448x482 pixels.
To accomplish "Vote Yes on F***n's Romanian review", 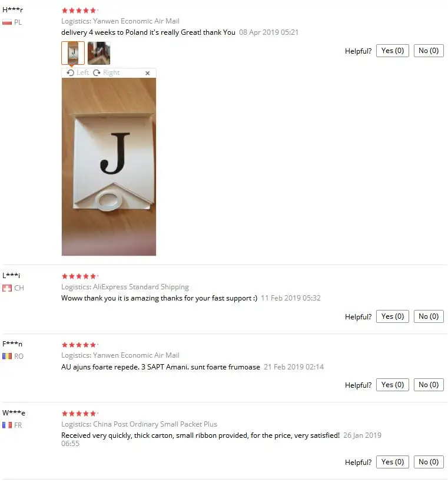I will coord(393,385).
